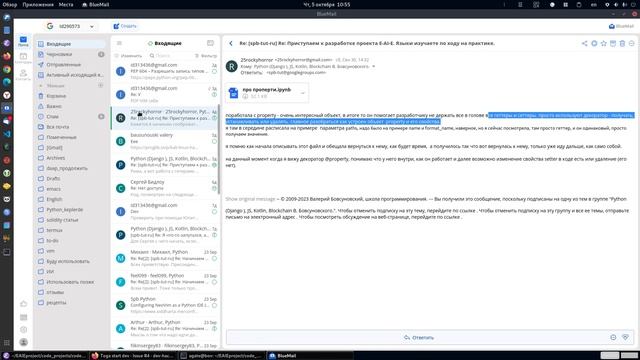Delete the open email with the trash icon

click(622, 43)
